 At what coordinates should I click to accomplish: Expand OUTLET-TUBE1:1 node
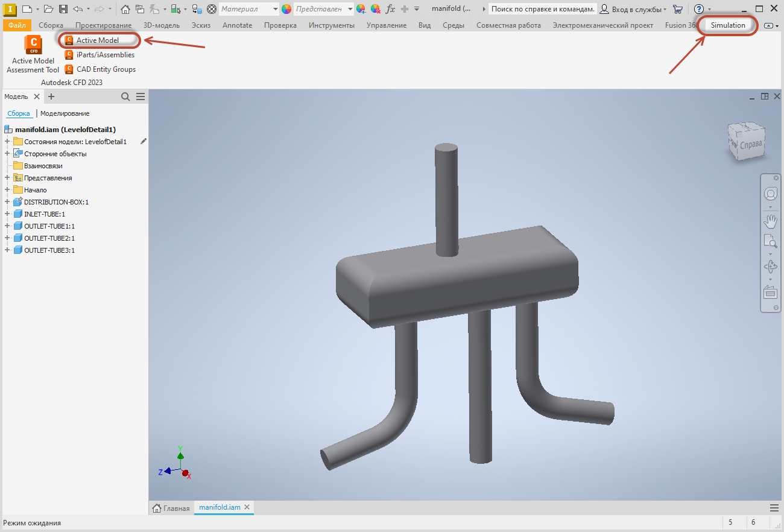pyautogui.click(x=7, y=226)
